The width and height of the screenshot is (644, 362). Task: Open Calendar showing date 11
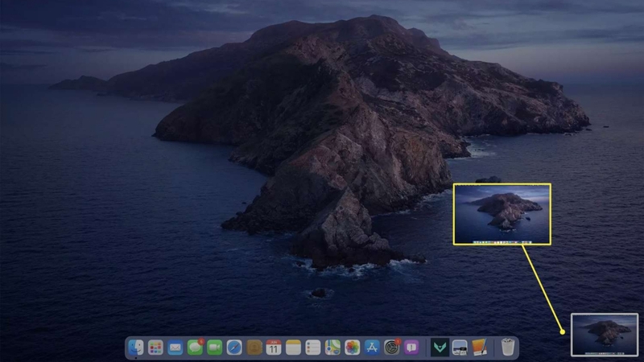point(274,348)
